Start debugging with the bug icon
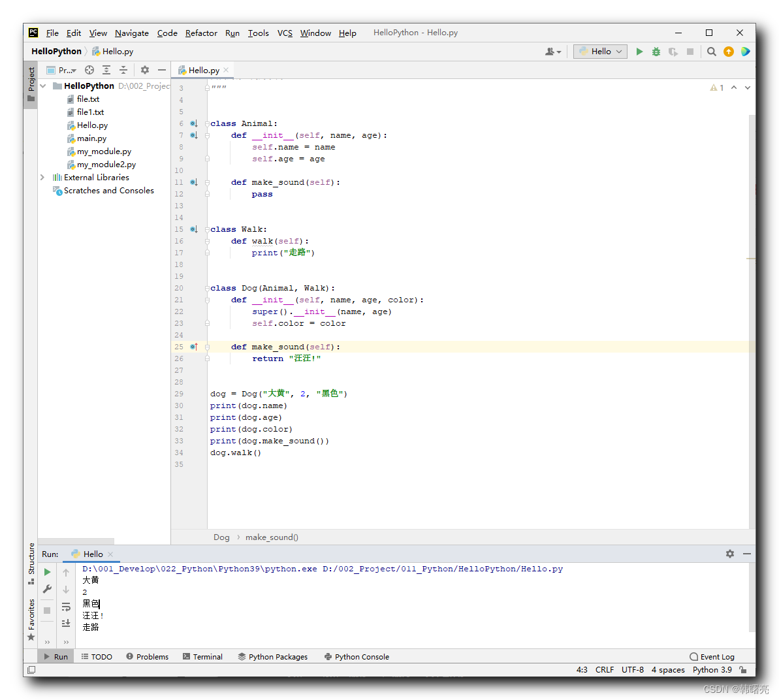 pyautogui.click(x=656, y=52)
